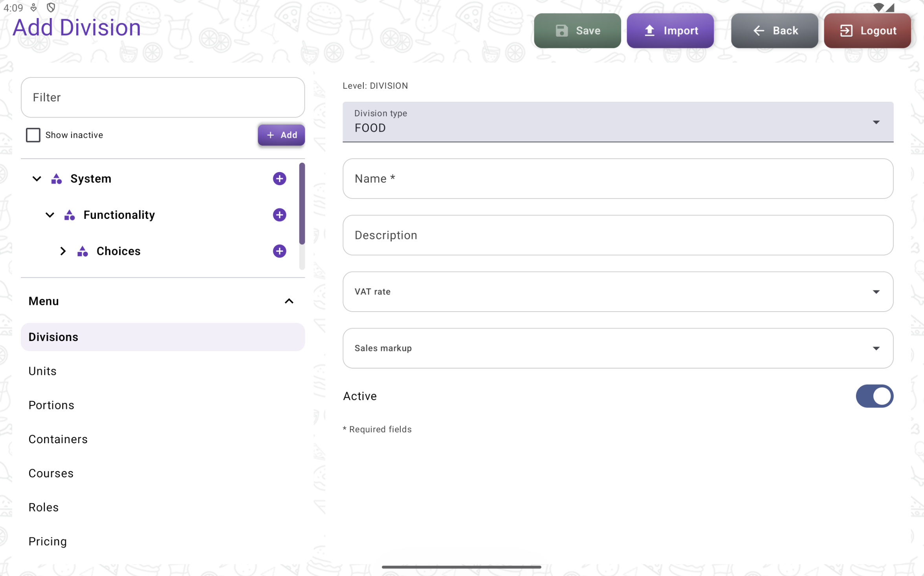
Task: Click the shapes icon beside System
Action: tap(57, 179)
